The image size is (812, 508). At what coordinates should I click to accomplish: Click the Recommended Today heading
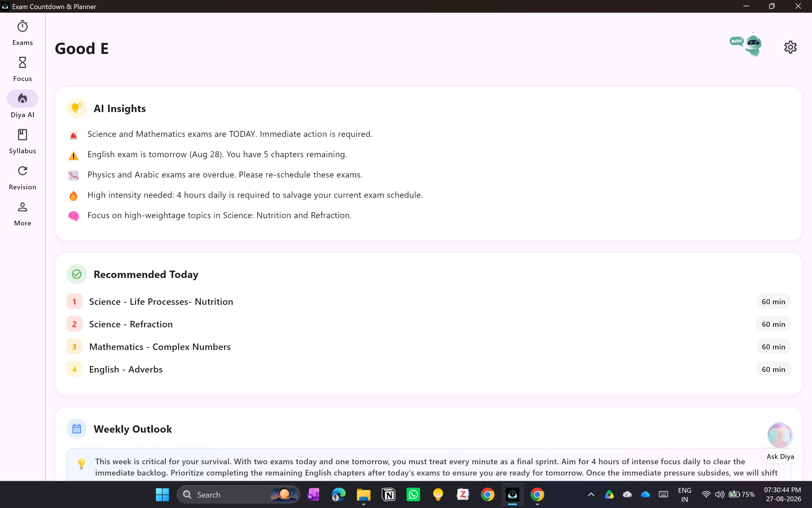(146, 274)
